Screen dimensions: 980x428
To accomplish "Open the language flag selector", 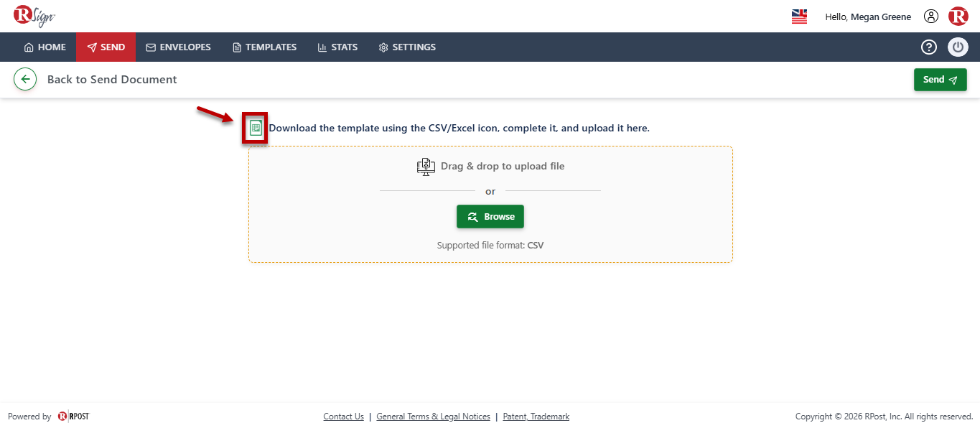I will tap(799, 17).
